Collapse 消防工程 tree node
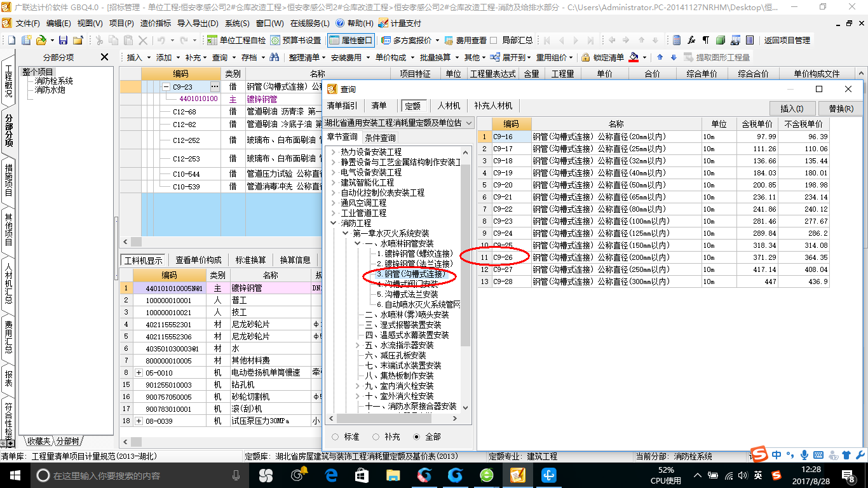The width and height of the screenshot is (868, 488). (x=334, y=223)
